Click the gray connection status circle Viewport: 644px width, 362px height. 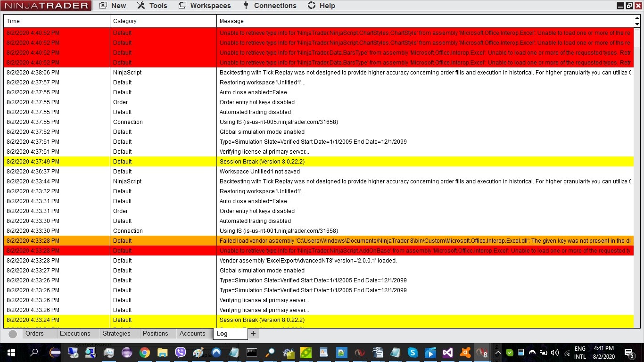[13, 334]
